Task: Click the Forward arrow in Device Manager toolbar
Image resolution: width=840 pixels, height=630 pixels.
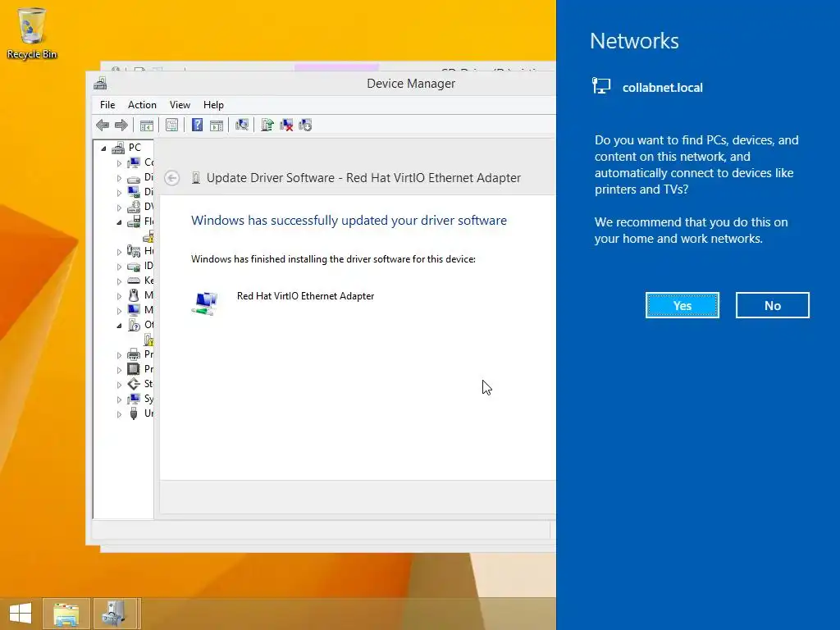Action: click(121, 126)
